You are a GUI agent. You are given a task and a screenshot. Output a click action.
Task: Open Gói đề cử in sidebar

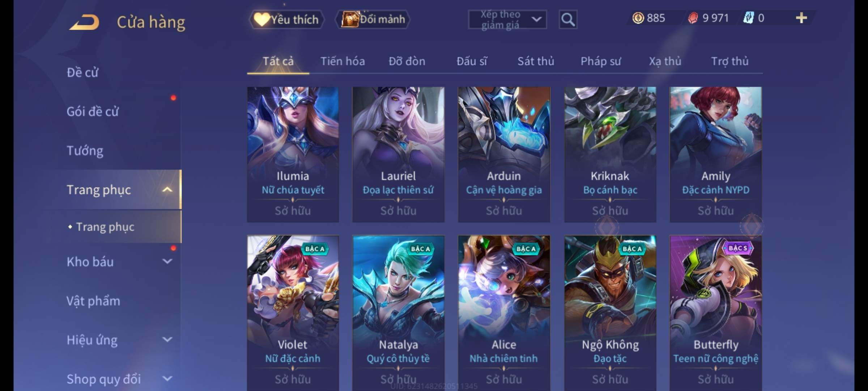coord(93,112)
